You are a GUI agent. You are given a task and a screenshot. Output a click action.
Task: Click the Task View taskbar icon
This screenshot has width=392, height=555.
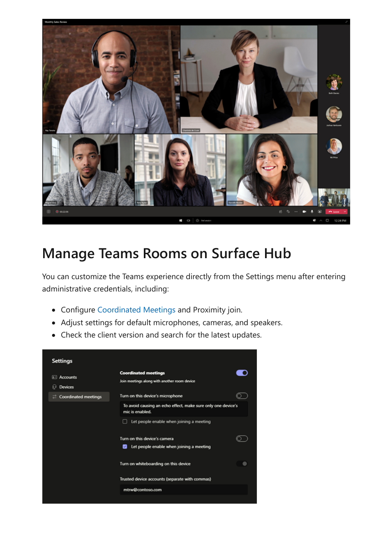click(188, 220)
